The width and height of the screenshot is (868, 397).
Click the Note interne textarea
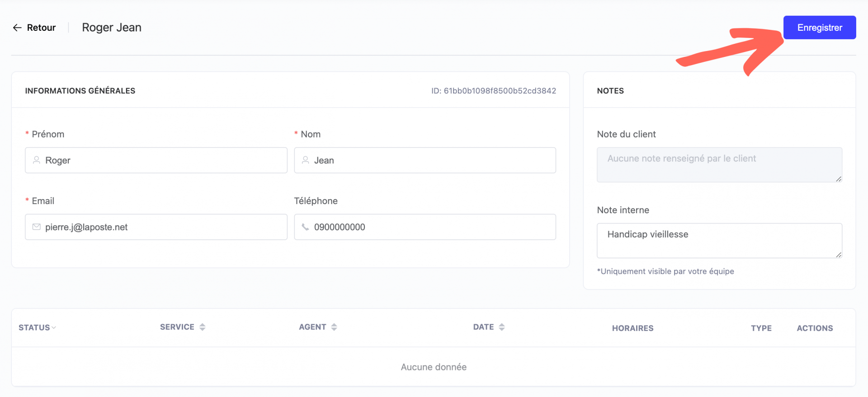(x=719, y=241)
